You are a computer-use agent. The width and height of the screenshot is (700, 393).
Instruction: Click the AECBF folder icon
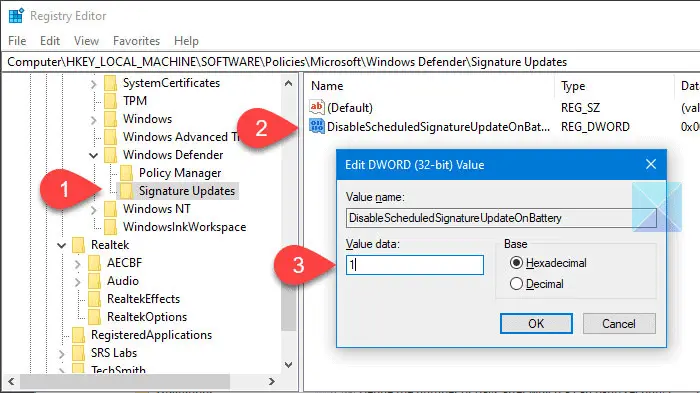[x=94, y=263]
